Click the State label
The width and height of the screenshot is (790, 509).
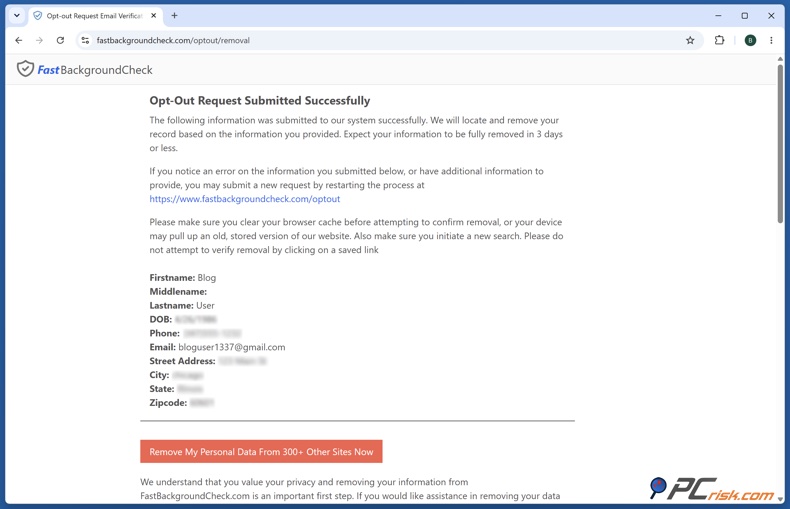click(162, 389)
